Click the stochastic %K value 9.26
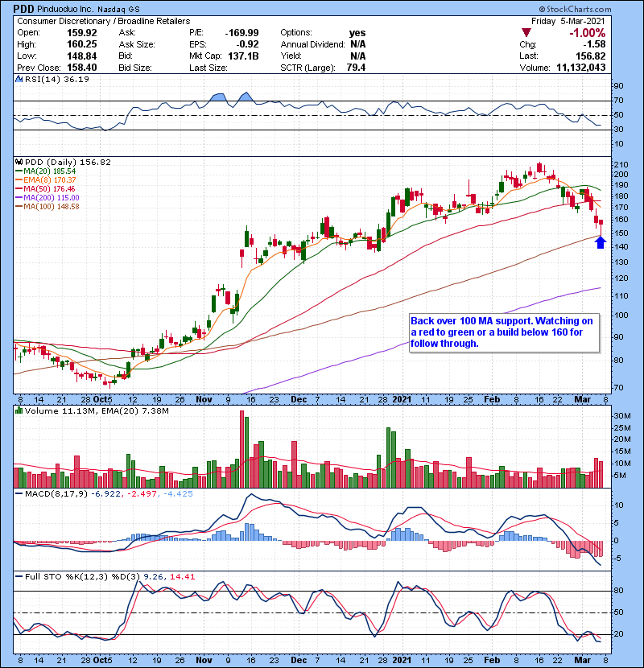 [153, 577]
